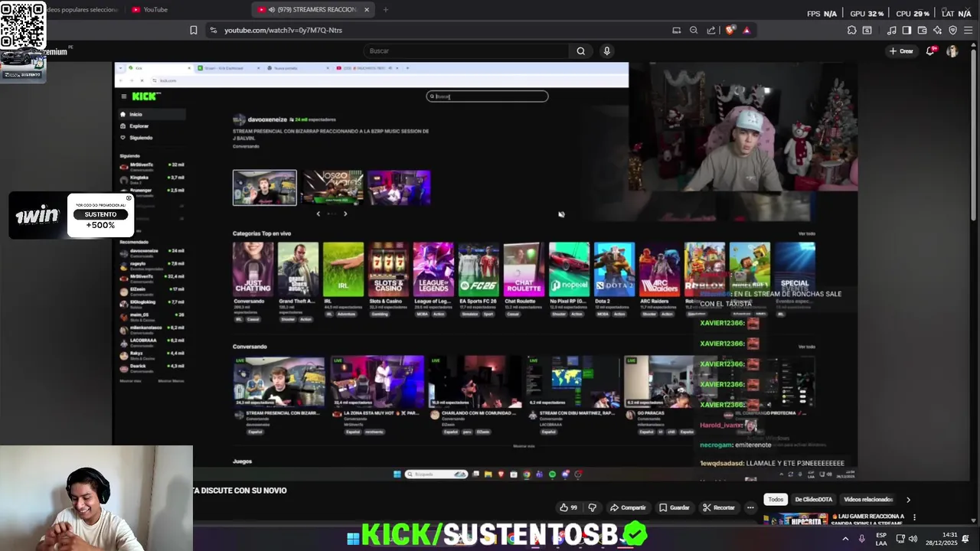The width and height of the screenshot is (980, 551).
Task: Close the STREAMERS REACCIONAN tab
Action: pos(367,9)
